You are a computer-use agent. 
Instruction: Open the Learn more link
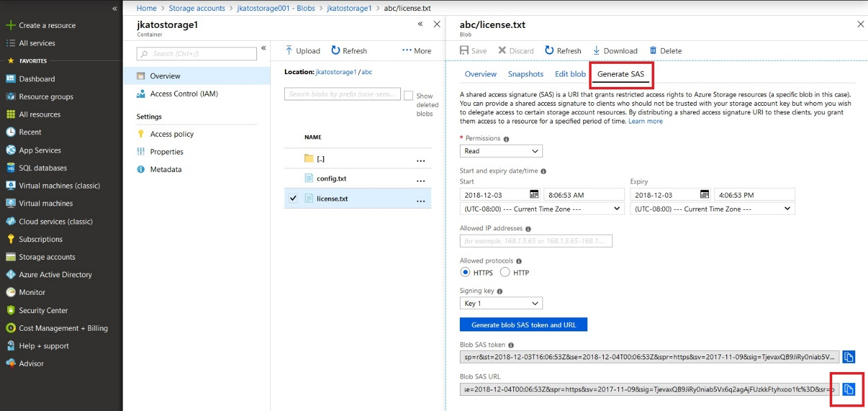click(646, 121)
